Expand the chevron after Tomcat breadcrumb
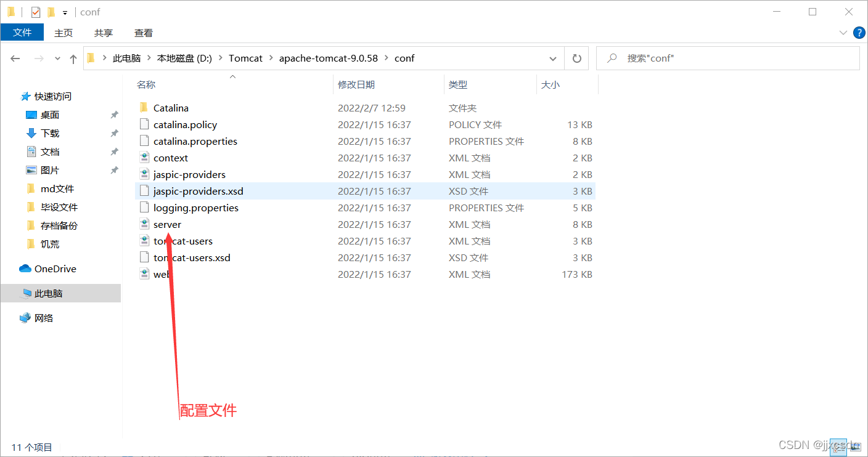The height and width of the screenshot is (457, 868). coord(271,58)
